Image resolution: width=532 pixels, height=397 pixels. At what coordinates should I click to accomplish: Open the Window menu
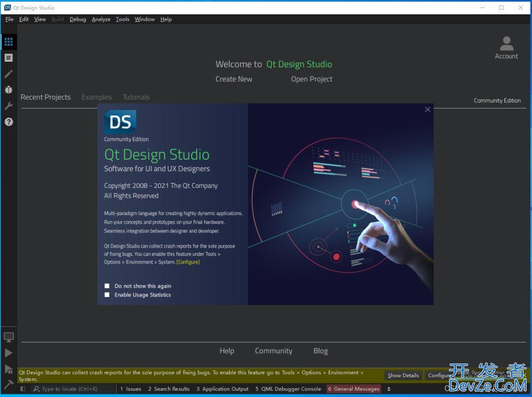145,19
